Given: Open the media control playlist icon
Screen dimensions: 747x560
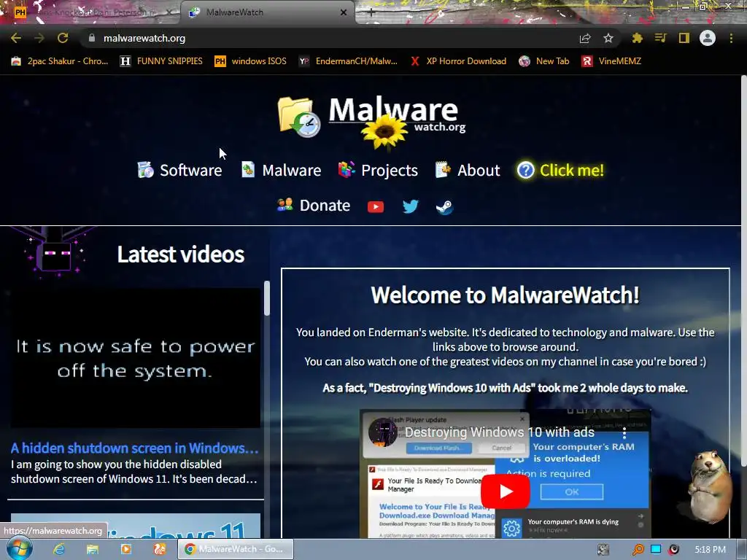Looking at the screenshot, I should [x=660, y=38].
